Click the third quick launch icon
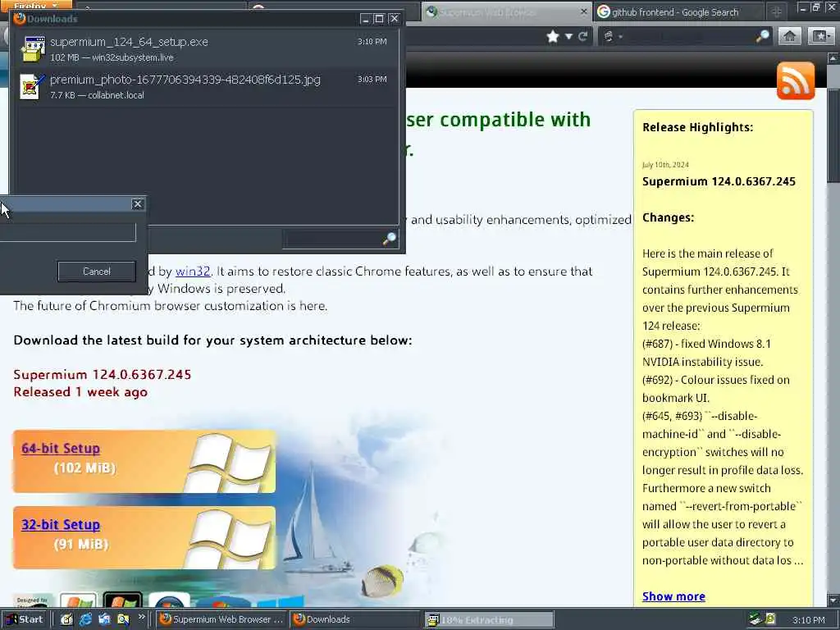840x630 pixels. (x=104, y=619)
